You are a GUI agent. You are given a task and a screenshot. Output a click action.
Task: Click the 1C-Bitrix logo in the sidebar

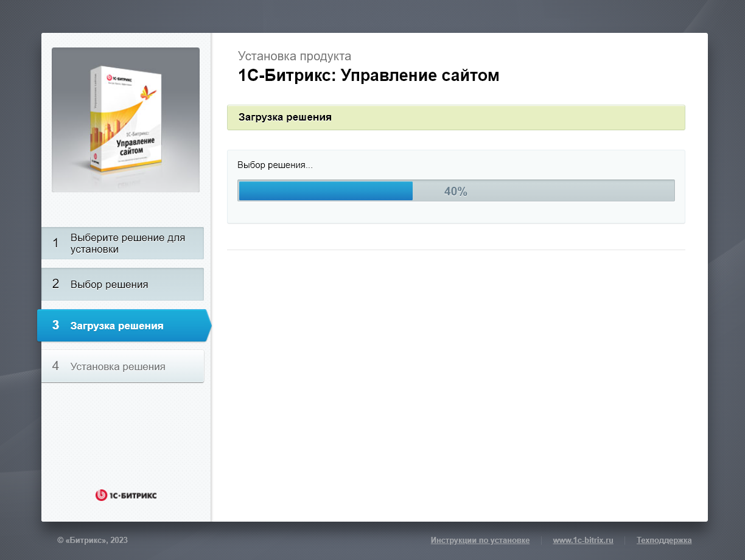pyautogui.click(x=126, y=495)
